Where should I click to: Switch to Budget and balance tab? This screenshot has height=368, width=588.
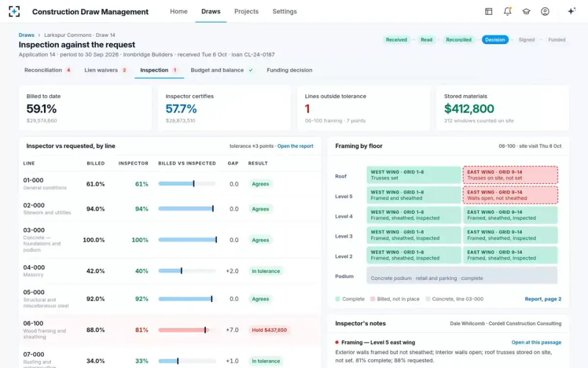click(x=221, y=70)
